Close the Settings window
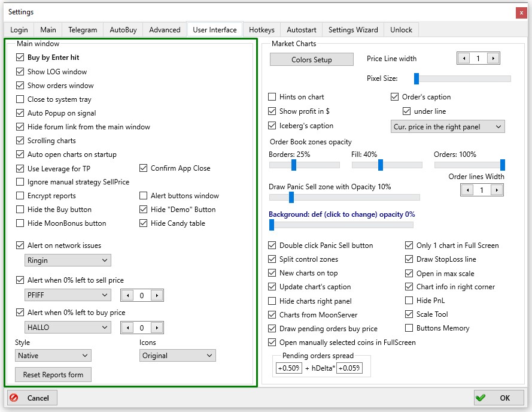532x412 pixels. [x=521, y=13]
